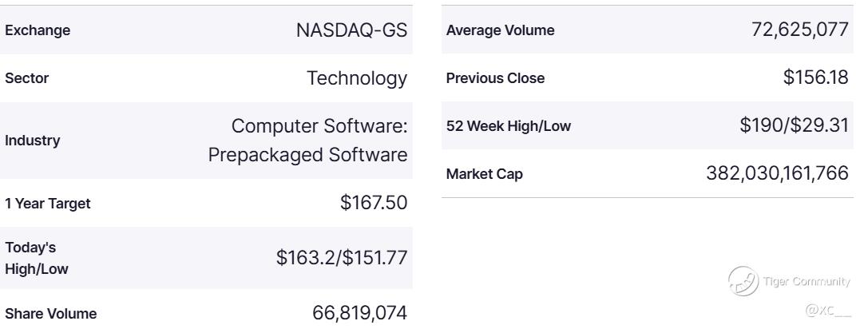Click the Previous Close value $156.18
The height and width of the screenshot is (329, 868).
[x=815, y=78]
